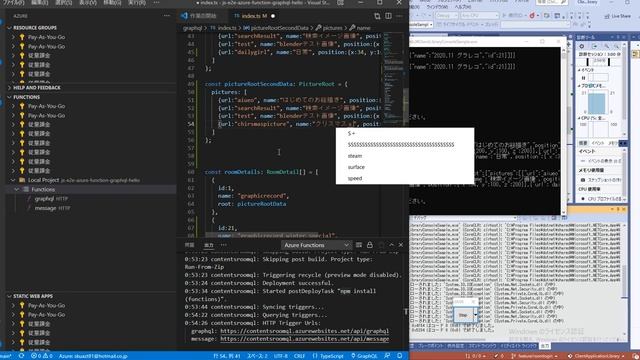This screenshot has width=640, height=360.
Task: Click the Diagnostic Tools select-tools icon
Action: (x=594, y=46)
